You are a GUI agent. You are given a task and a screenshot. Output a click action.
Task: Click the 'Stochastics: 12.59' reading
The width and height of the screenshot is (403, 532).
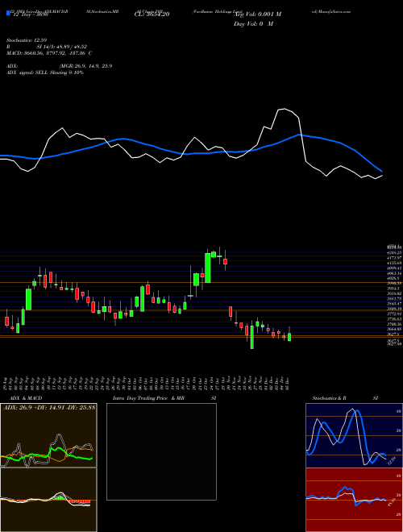(26, 40)
